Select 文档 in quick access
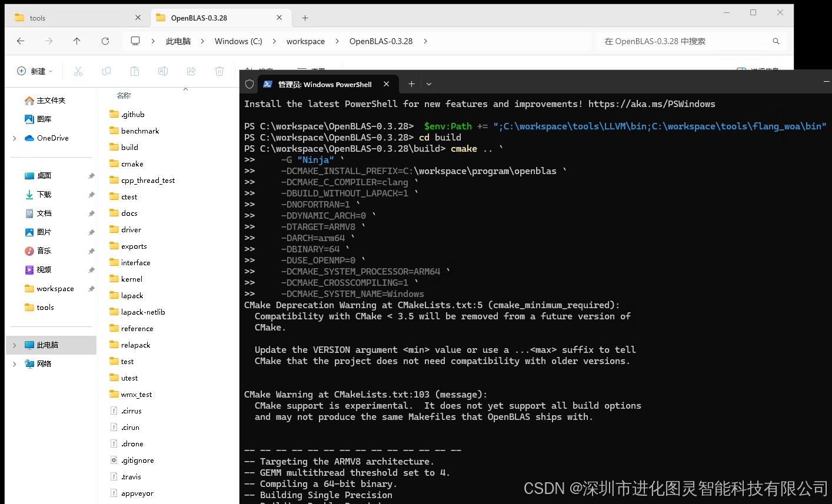Screen dimensions: 832x504 (x=44, y=213)
